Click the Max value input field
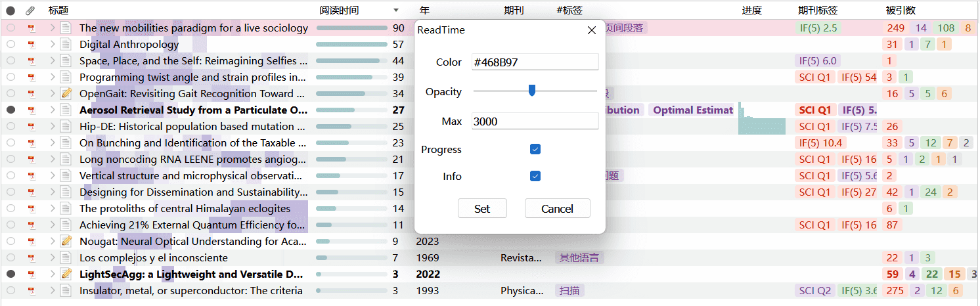Image resolution: width=980 pixels, height=306 pixels. (x=535, y=121)
